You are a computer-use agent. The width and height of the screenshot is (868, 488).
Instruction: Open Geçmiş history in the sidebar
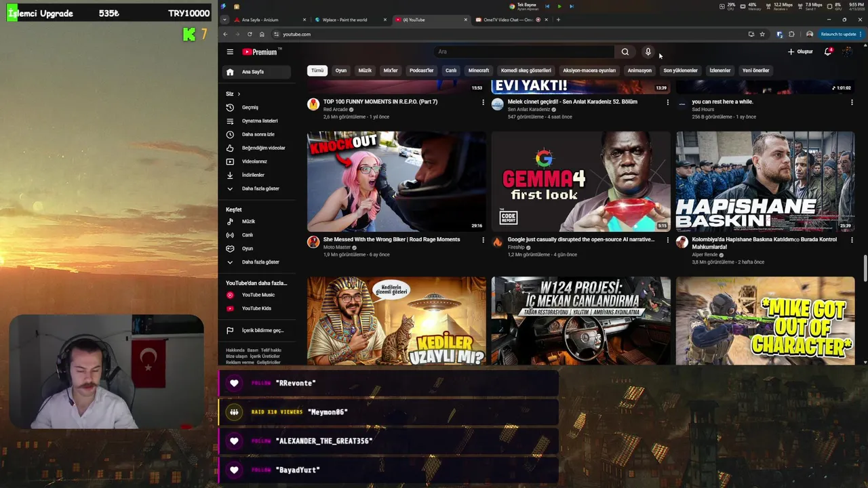pyautogui.click(x=258, y=107)
